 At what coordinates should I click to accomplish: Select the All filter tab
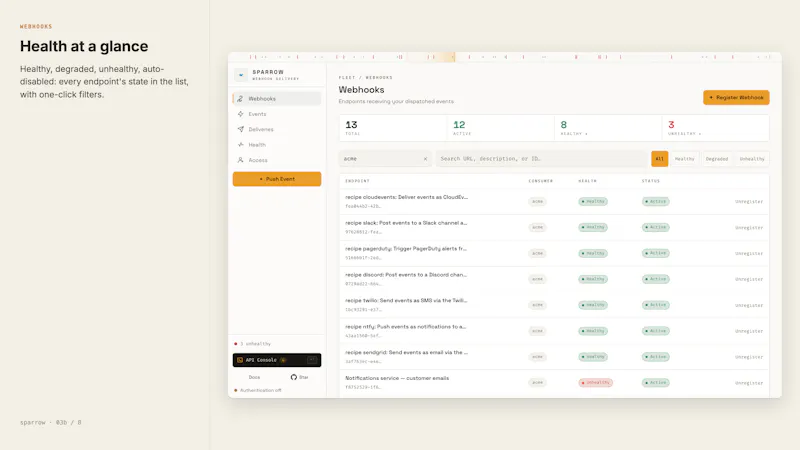tap(660, 159)
